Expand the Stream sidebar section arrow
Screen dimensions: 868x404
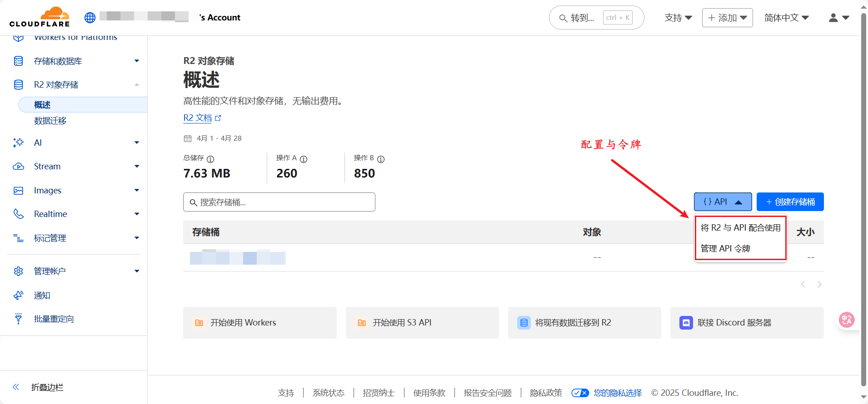click(x=137, y=166)
